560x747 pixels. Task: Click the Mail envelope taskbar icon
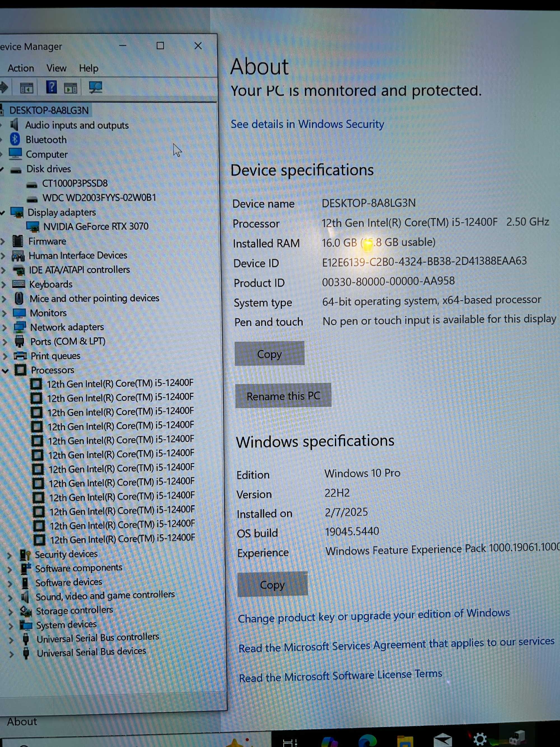click(x=442, y=740)
